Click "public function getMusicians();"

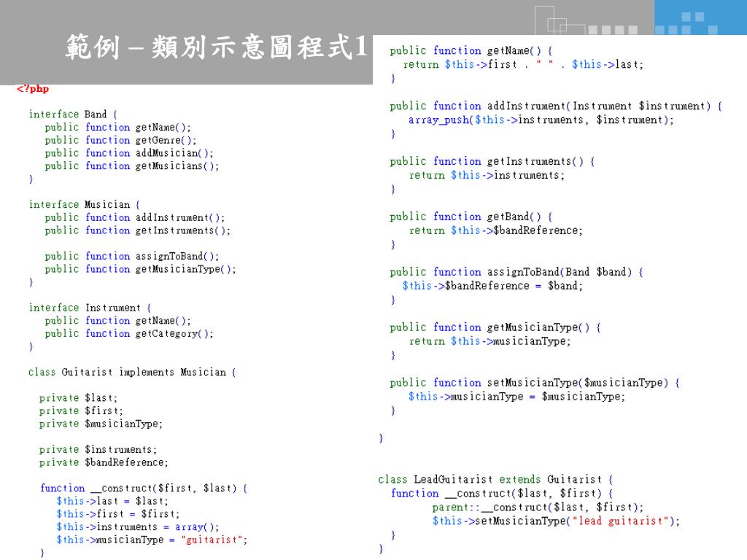pyautogui.click(x=132, y=166)
